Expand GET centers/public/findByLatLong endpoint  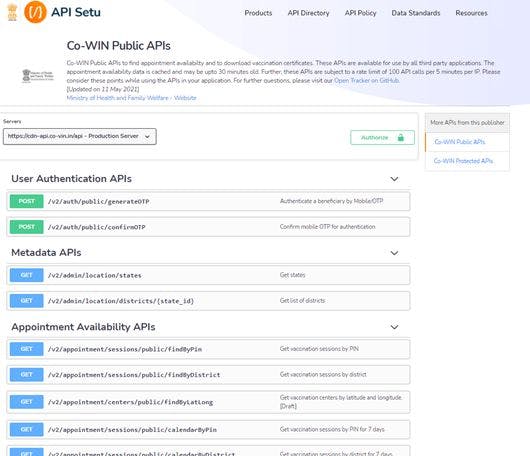point(208,402)
